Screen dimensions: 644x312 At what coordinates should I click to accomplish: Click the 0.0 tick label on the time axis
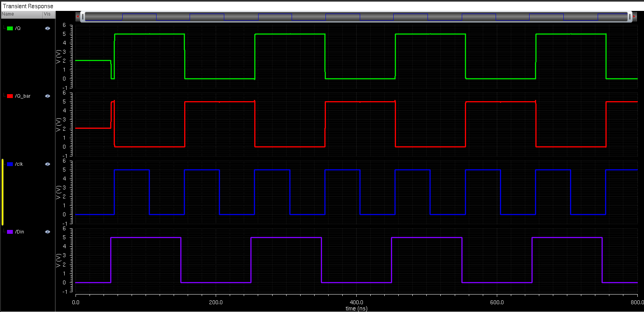coord(76,302)
